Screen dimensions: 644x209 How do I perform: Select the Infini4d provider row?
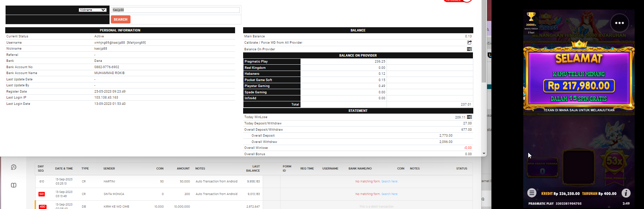pos(358,98)
